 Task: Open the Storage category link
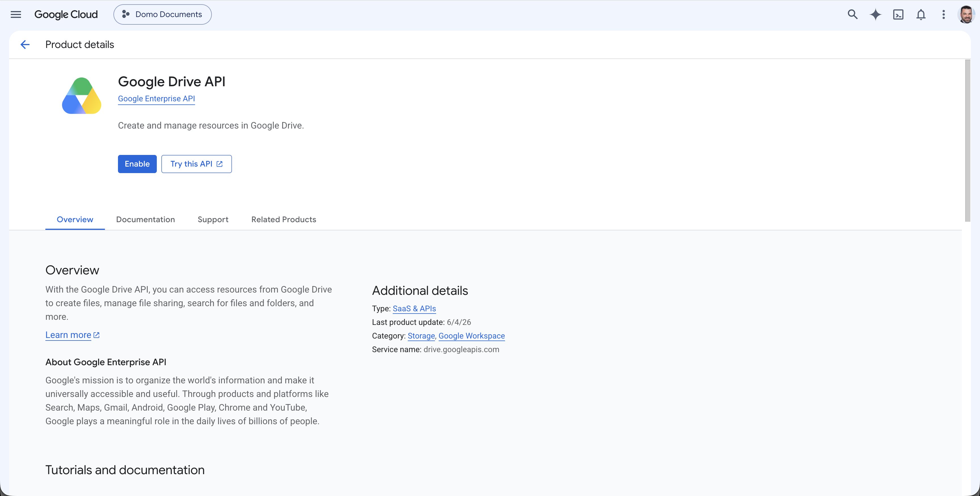pyautogui.click(x=421, y=336)
